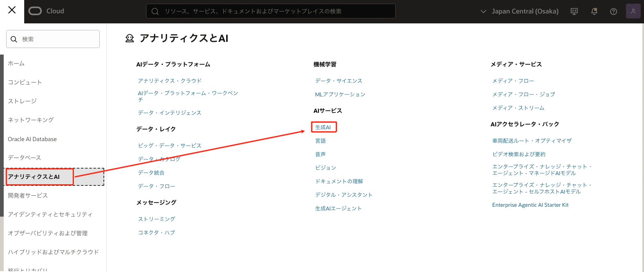644x272 pixels.
Task: Focus the top resource search field
Action: click(x=271, y=11)
